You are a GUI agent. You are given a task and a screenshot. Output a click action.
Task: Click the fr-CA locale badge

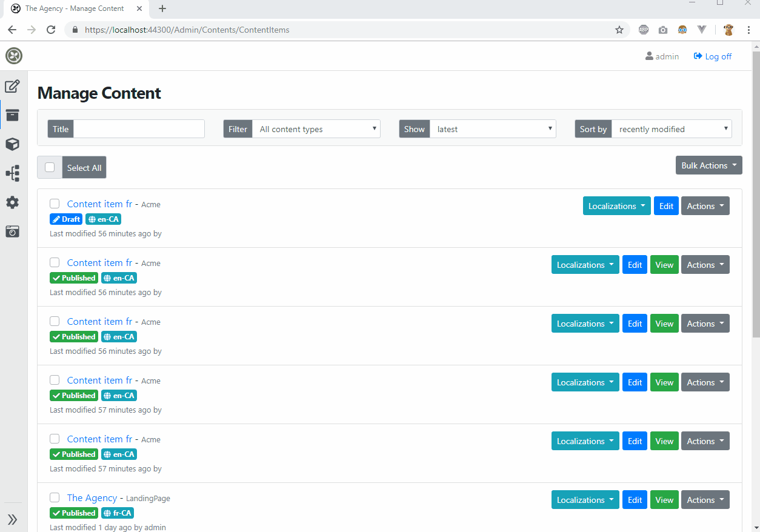(x=118, y=513)
